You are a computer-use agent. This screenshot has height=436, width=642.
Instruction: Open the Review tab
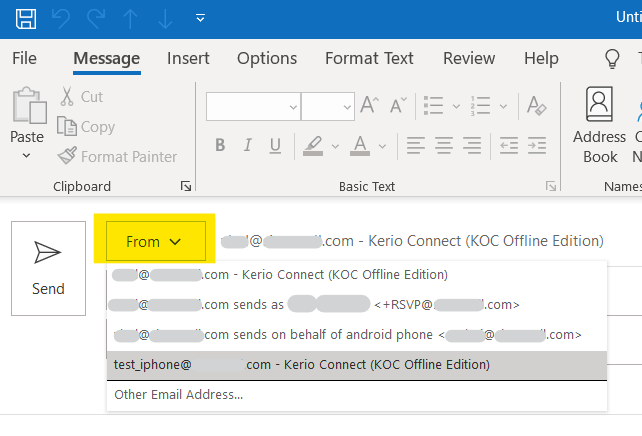469,58
